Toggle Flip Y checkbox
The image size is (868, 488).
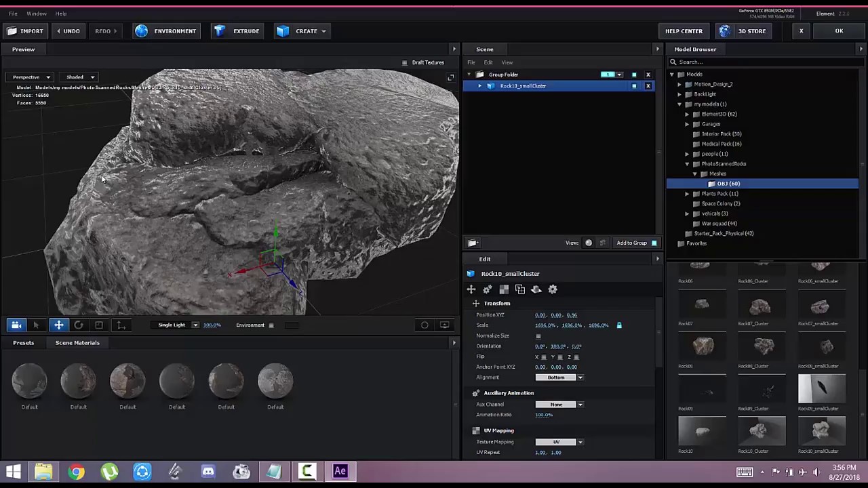[560, 357]
